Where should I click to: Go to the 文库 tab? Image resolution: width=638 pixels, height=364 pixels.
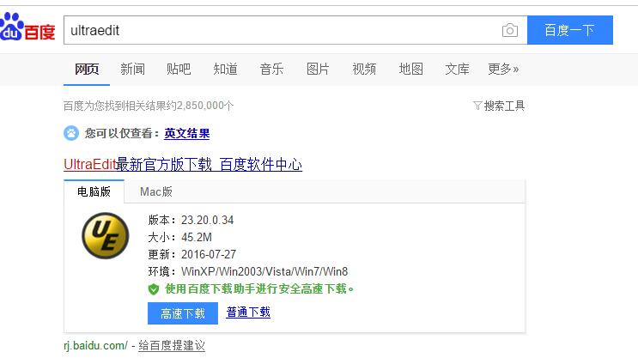pyautogui.click(x=457, y=70)
